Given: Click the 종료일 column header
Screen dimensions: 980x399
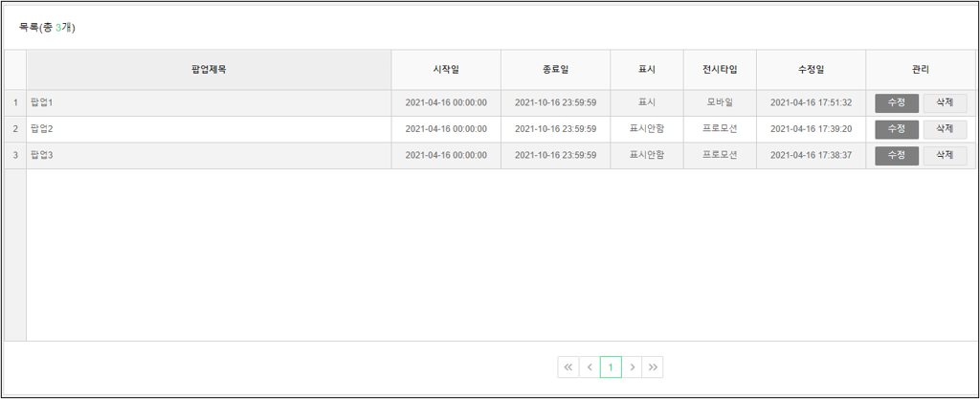Looking at the screenshot, I should [x=555, y=70].
